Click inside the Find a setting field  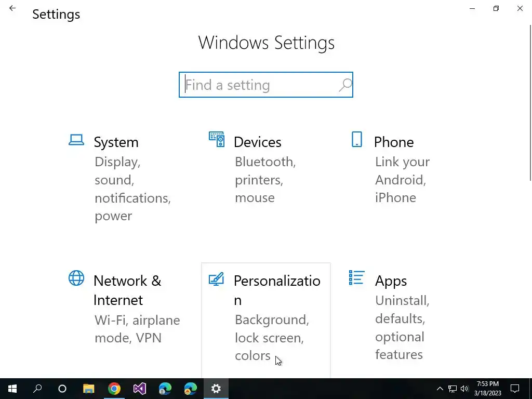265,85
